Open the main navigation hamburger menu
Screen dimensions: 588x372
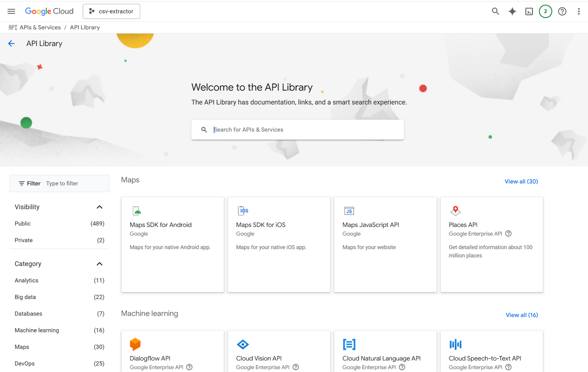(11, 11)
